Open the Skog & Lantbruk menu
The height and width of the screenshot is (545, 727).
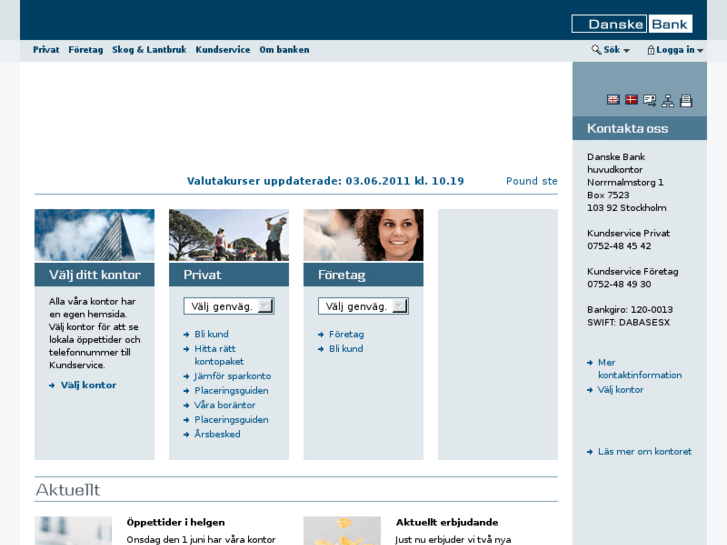(149, 50)
